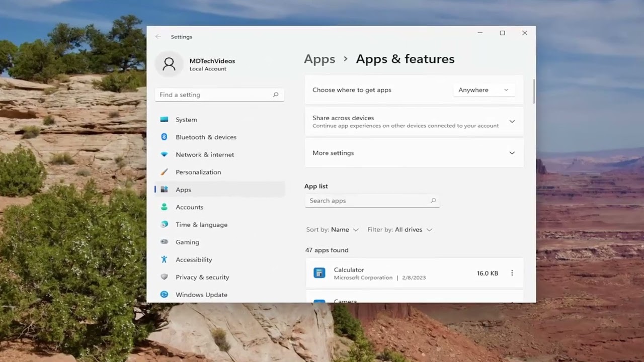
Task: Open Calculator's three-dot options menu
Action: pos(512,273)
